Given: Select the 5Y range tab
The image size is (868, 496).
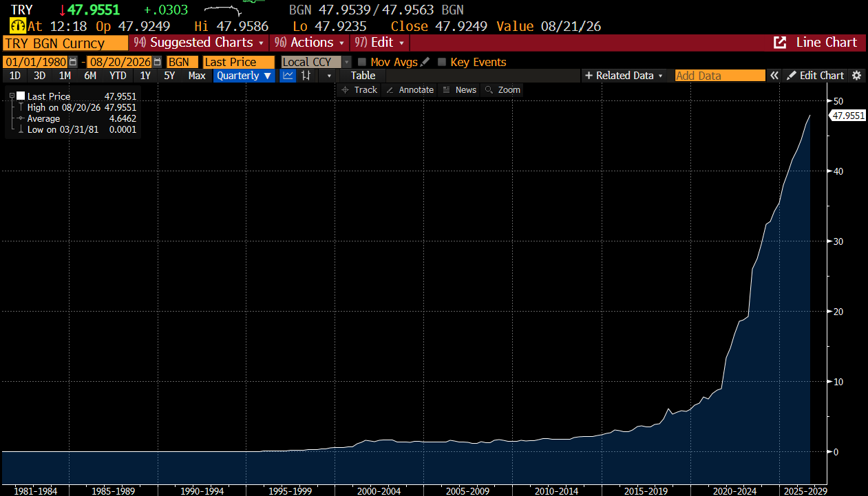Looking at the screenshot, I should pos(169,76).
